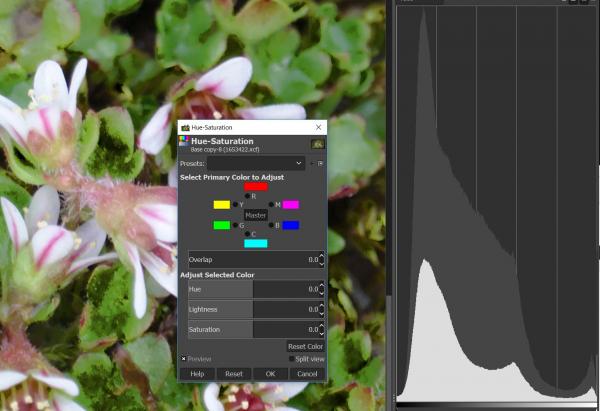Viewport: 600px width, 411px height.
Task: Click the Master button
Action: [x=256, y=215]
